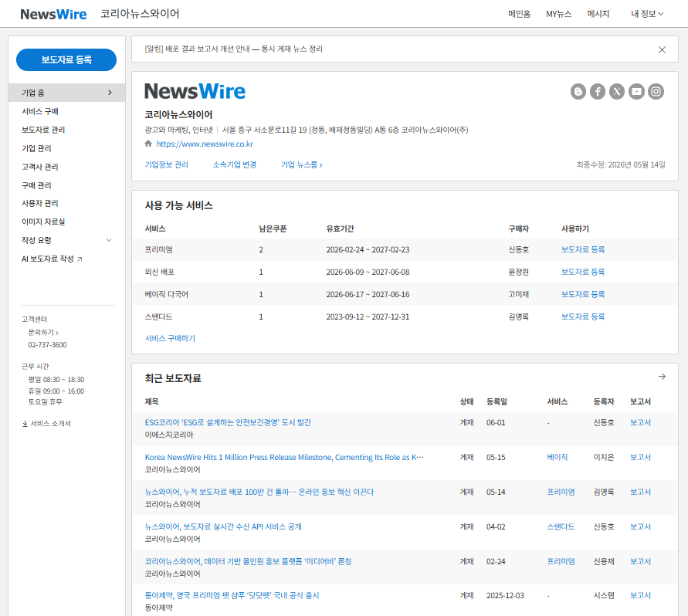
Task: Open the Instagram social icon
Action: (656, 92)
